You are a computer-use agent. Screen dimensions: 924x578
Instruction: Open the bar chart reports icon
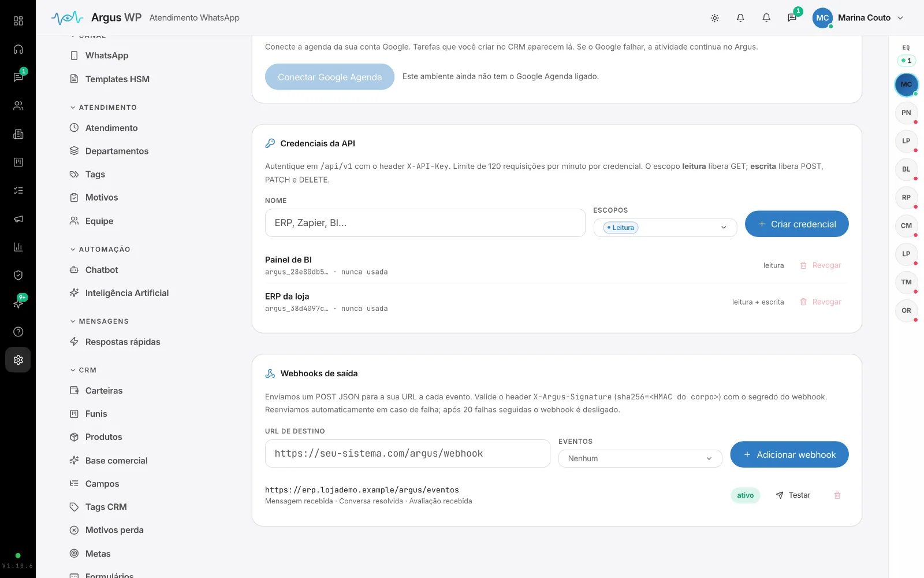click(x=18, y=247)
